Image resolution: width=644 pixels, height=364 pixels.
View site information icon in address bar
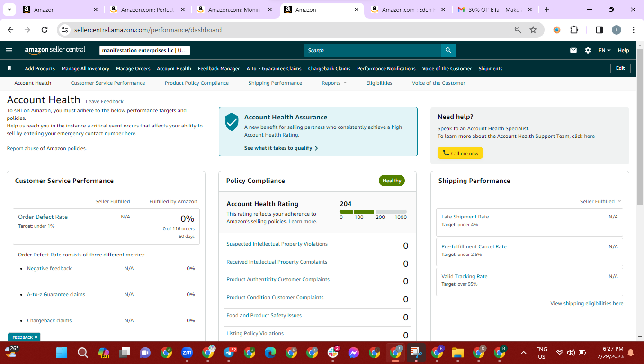[65, 30]
